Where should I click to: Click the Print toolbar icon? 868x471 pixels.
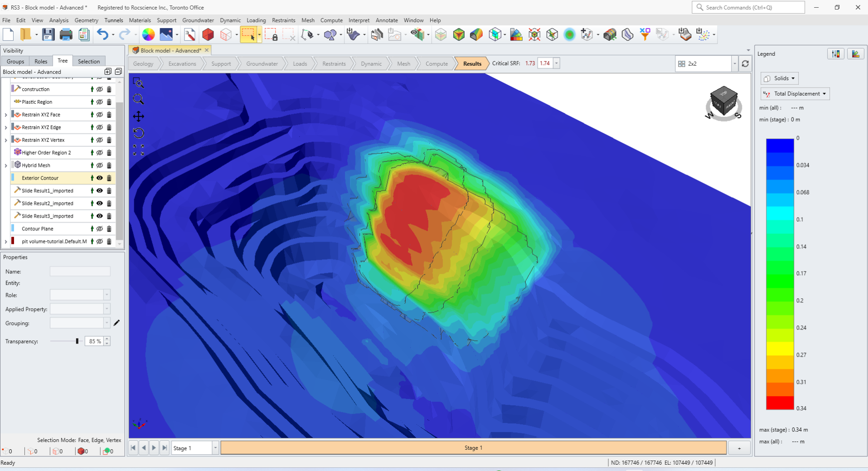[66, 34]
